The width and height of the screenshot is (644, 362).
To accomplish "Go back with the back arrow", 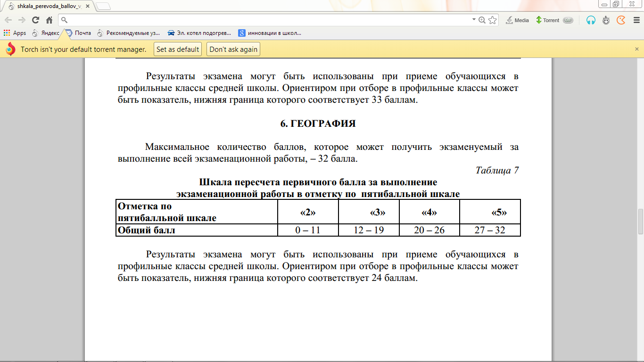I will point(8,20).
